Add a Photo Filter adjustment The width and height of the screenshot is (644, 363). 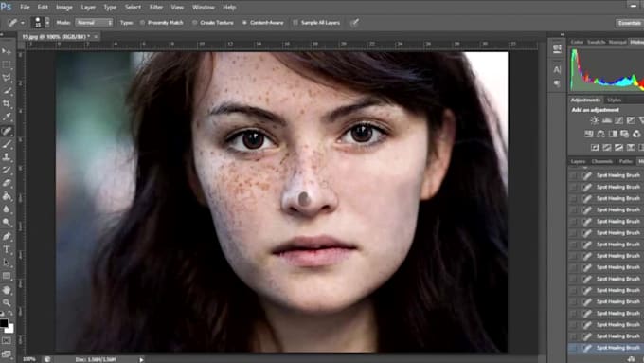point(625,134)
